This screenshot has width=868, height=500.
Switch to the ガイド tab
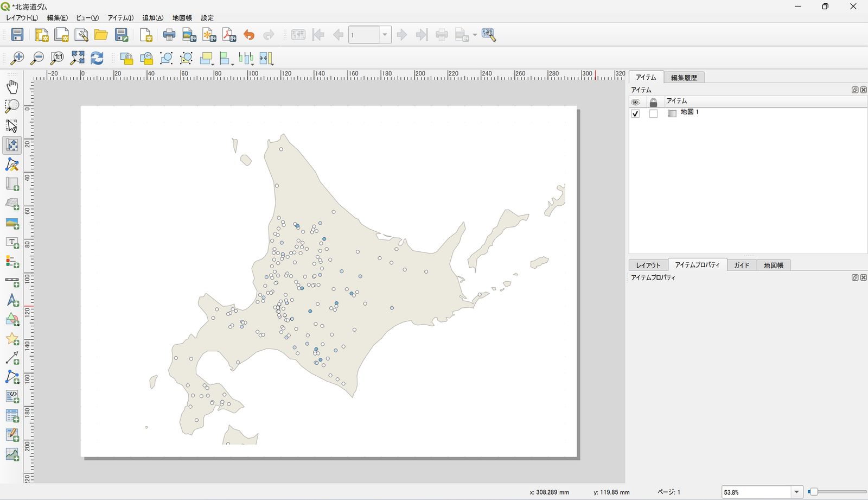click(742, 265)
